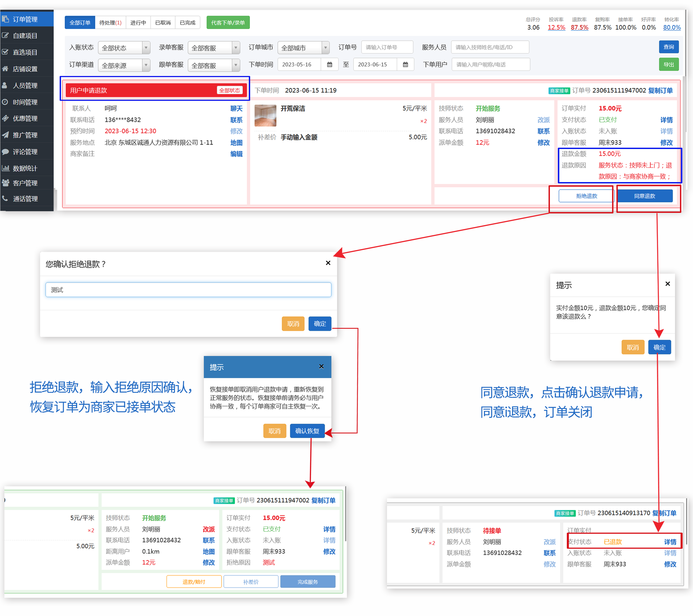Click the 评论管理 speech bubble icon
The height and width of the screenshot is (616, 693).
tap(5, 151)
